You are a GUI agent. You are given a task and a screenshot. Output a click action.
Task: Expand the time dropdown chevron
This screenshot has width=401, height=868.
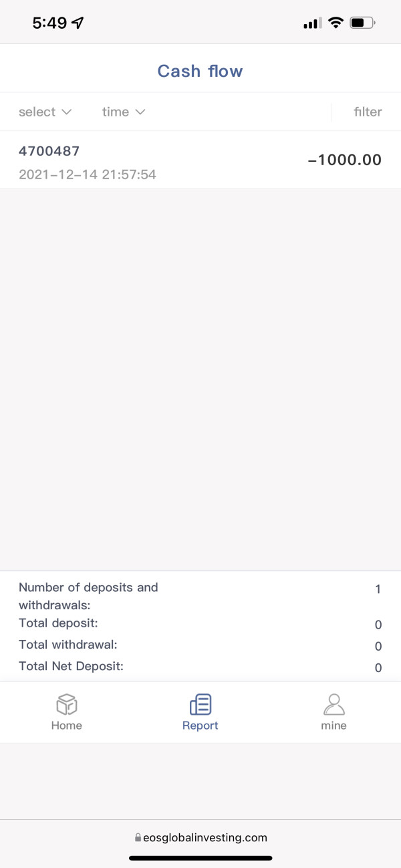(x=140, y=112)
